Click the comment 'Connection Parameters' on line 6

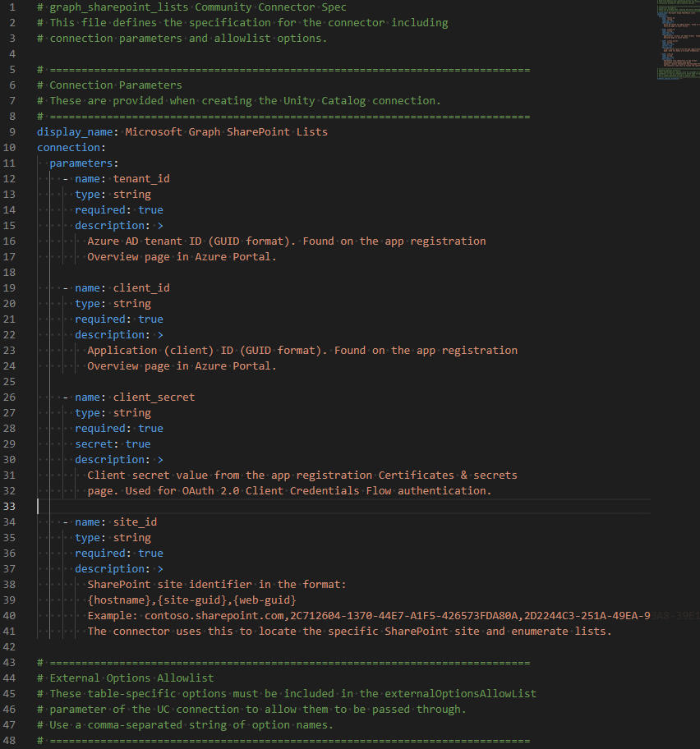(116, 85)
